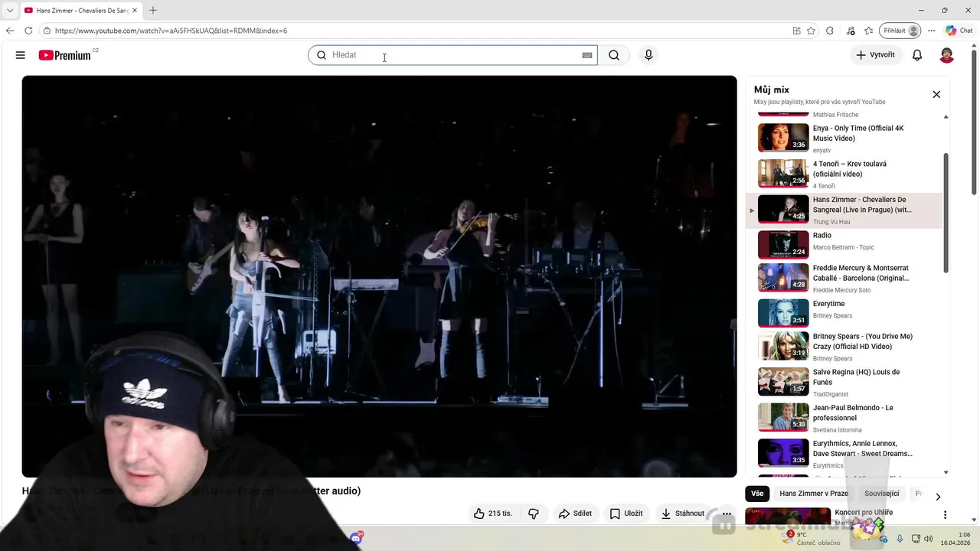Play Enya Only Time playlist item

(x=845, y=138)
